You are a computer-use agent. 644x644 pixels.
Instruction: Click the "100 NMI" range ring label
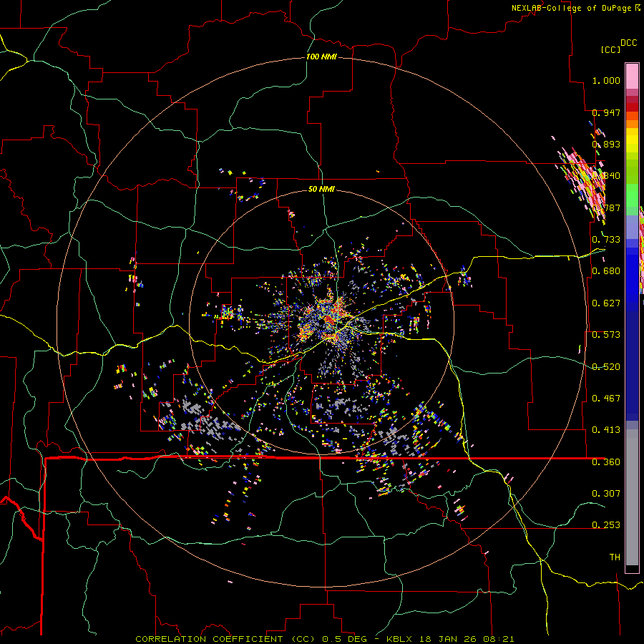321,57
